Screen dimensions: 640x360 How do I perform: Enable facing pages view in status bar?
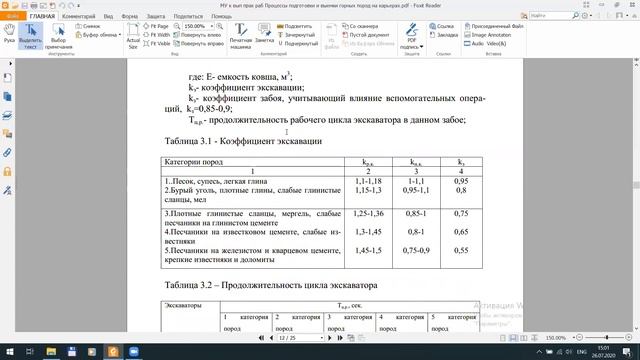(524, 338)
